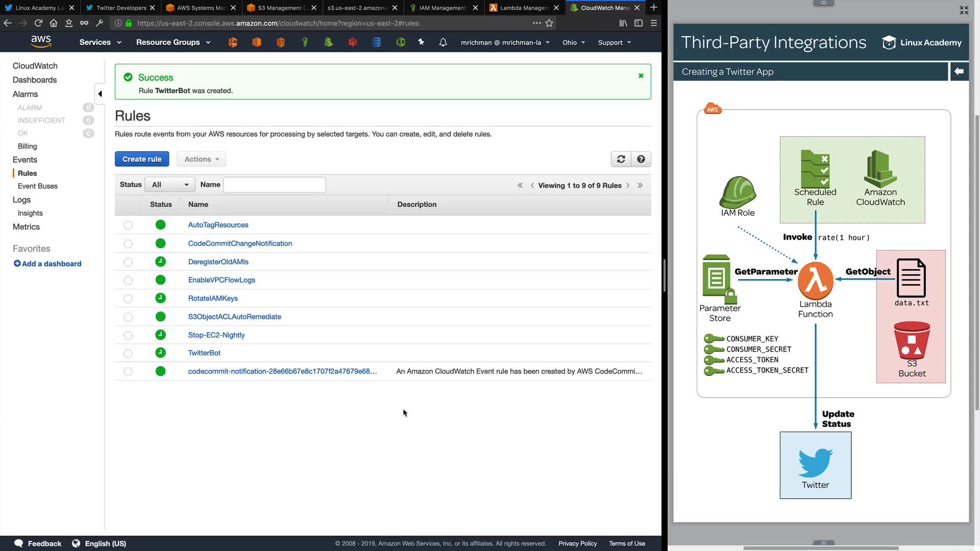Select the TwitterBot rule radio button
The width and height of the screenshot is (980, 551).
128,354
